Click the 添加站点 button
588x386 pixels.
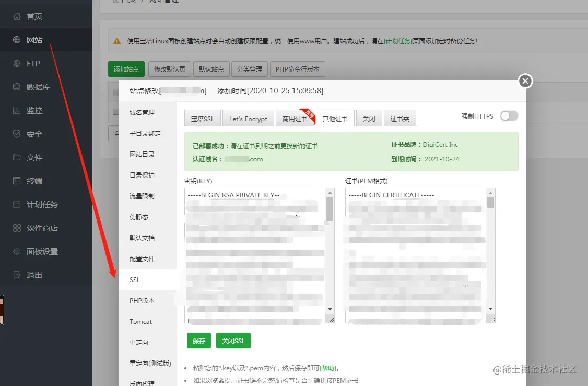(x=126, y=69)
